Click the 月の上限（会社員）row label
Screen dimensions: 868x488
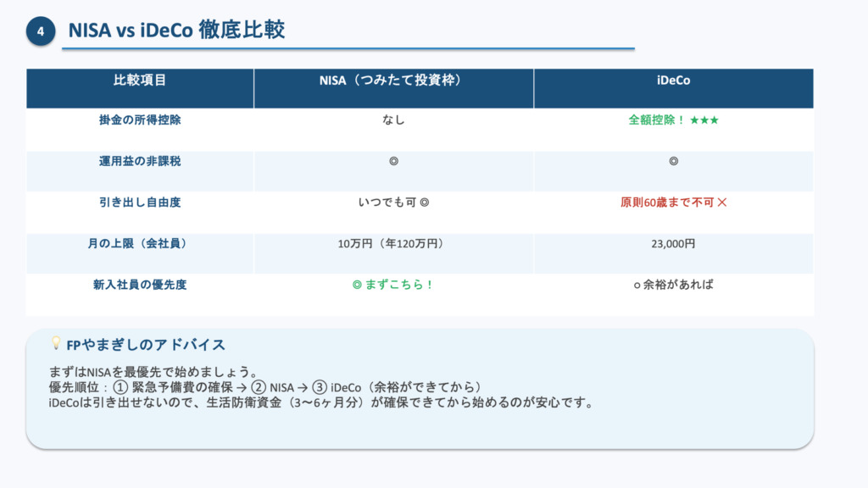[140, 244]
